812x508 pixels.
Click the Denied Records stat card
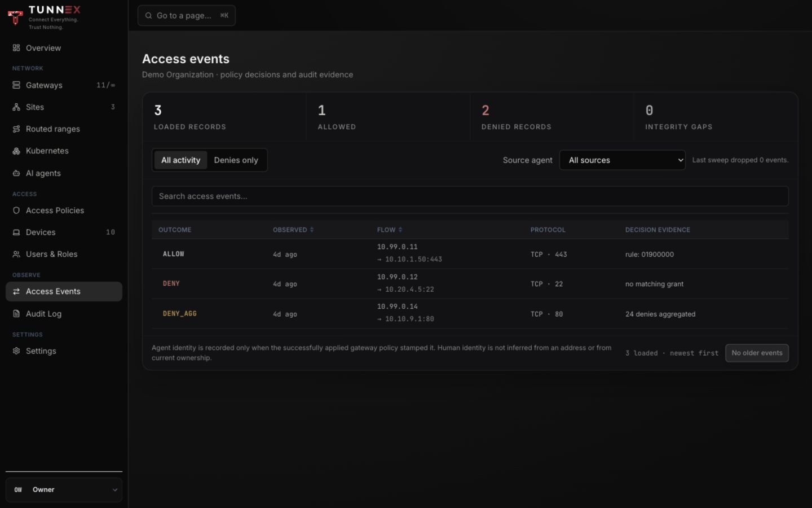point(551,117)
